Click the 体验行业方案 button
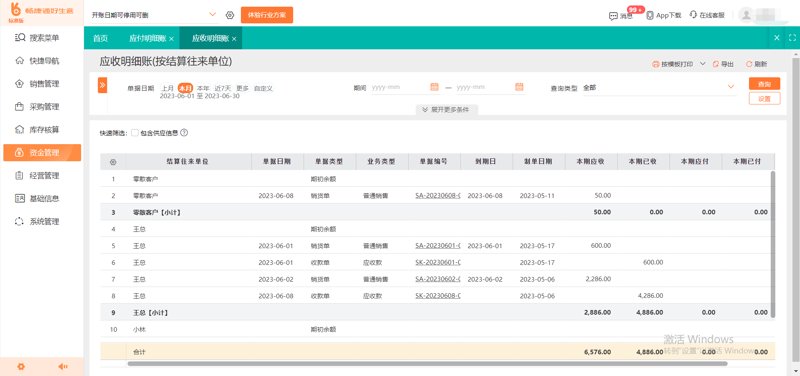Viewport: 800px width, 376px height. pos(267,15)
